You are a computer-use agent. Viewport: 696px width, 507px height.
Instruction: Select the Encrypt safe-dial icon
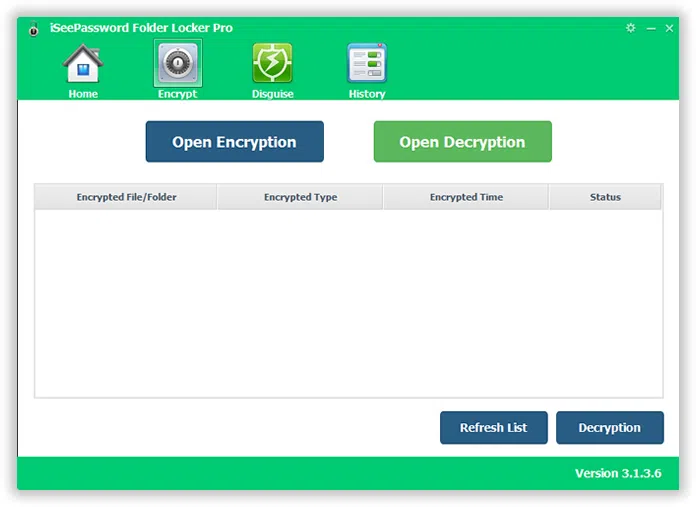[x=178, y=63]
